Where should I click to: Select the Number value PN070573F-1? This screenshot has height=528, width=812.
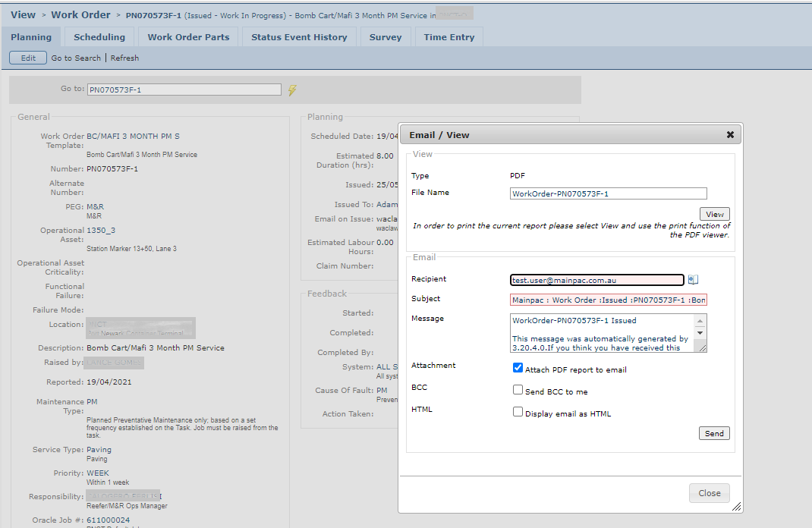tap(112, 168)
